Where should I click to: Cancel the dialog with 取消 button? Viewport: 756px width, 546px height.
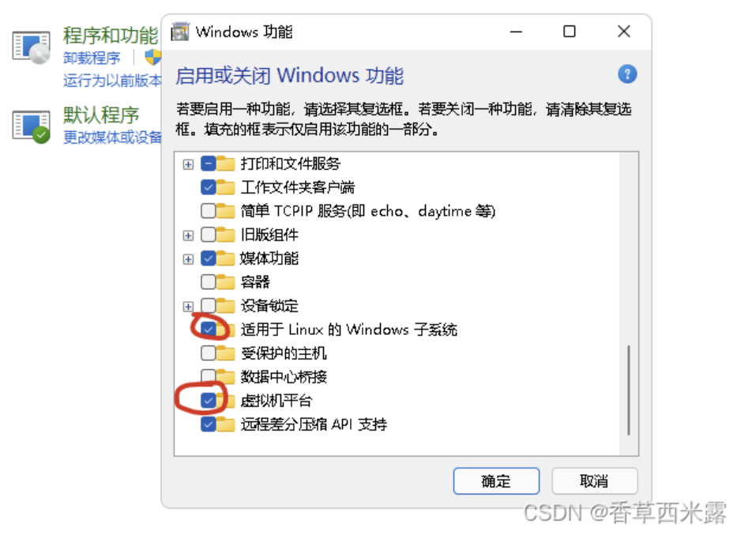click(595, 481)
